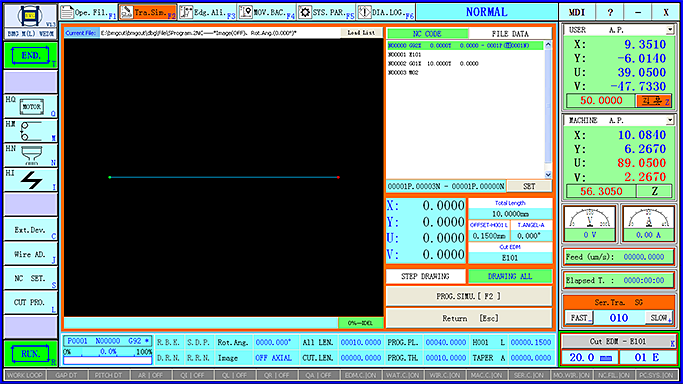Click the OFFSET 0.1500mm value

click(489, 236)
